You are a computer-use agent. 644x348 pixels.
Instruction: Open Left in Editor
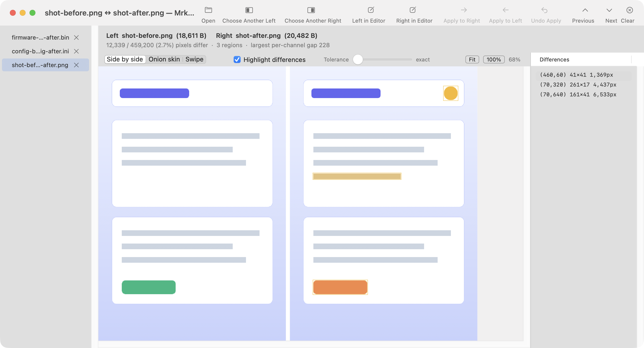371,10
